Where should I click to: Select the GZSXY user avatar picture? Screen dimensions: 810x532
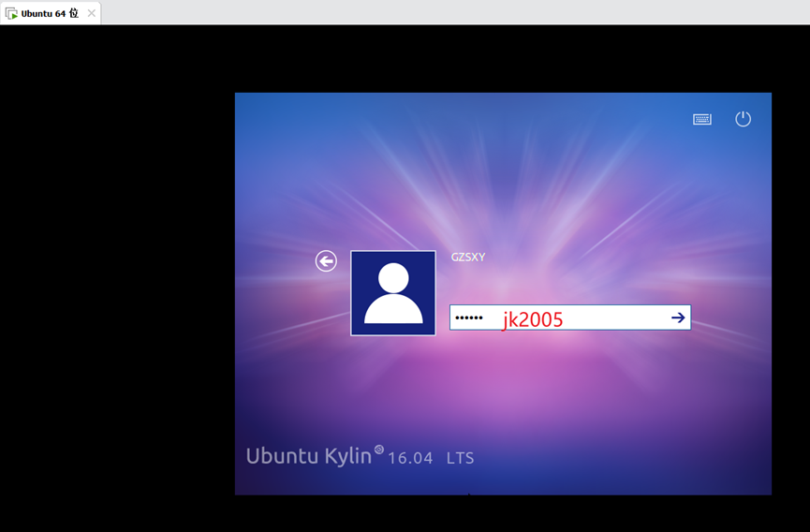coord(393,293)
